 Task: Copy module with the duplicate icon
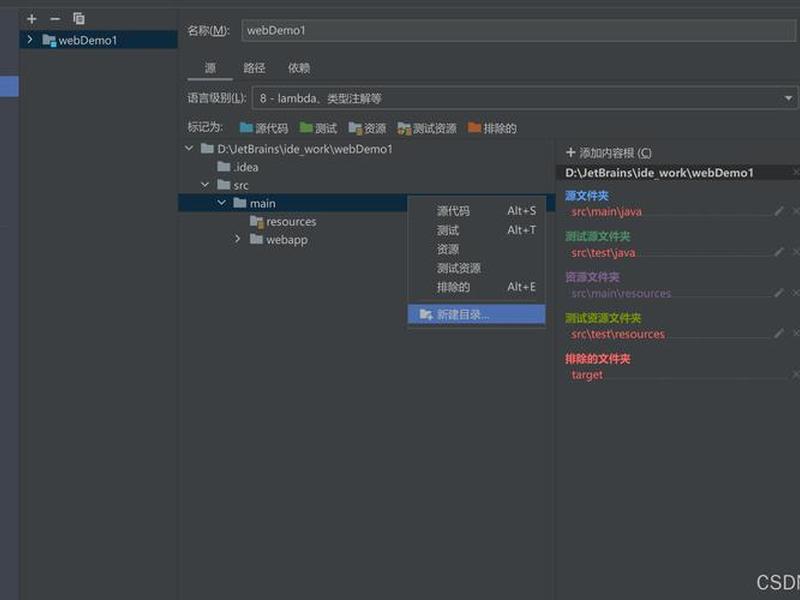[79, 19]
